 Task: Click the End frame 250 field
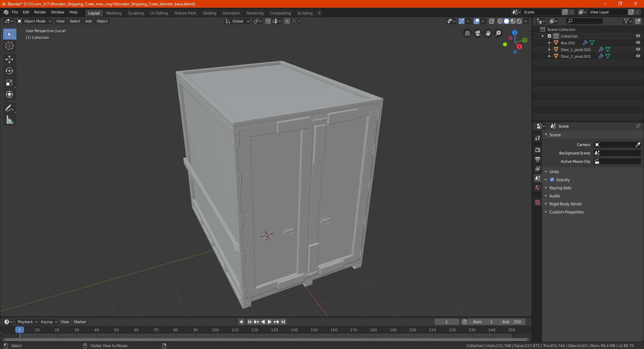click(512, 322)
